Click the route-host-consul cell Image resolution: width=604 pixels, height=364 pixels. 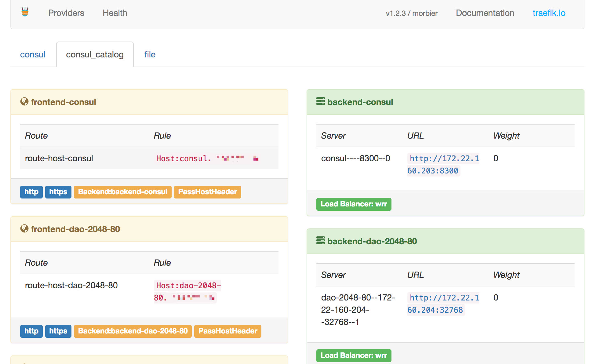coord(59,158)
